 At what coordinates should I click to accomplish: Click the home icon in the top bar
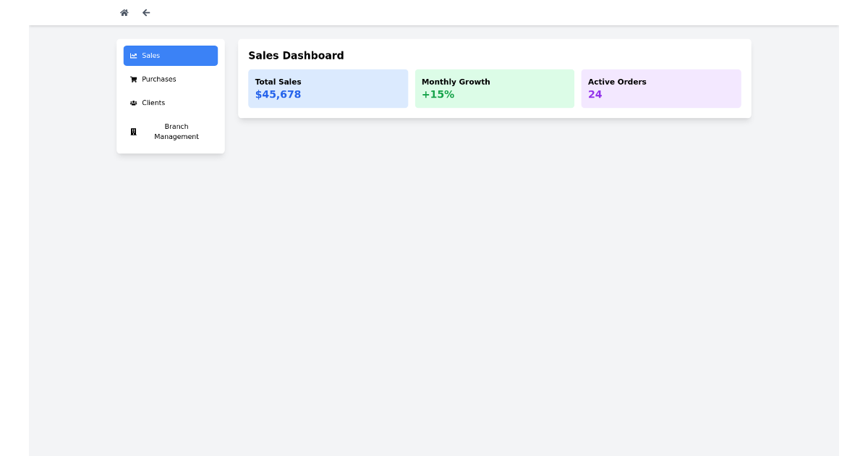pyautogui.click(x=124, y=12)
